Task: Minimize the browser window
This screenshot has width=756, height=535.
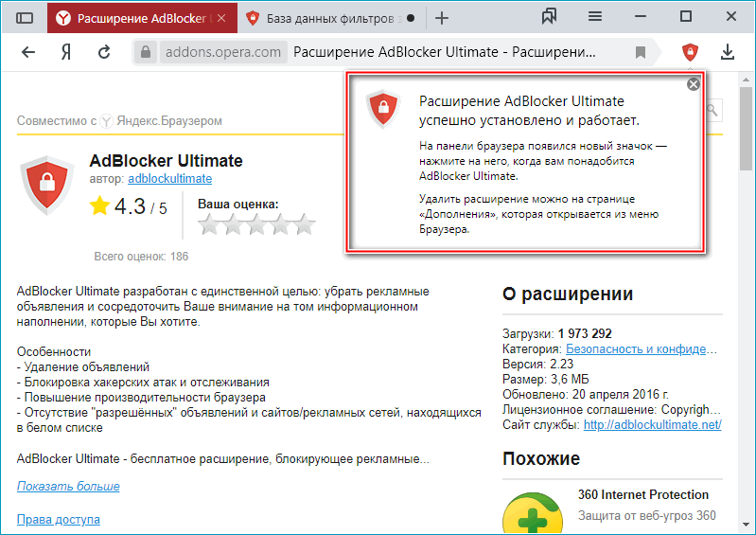Action: [x=641, y=17]
